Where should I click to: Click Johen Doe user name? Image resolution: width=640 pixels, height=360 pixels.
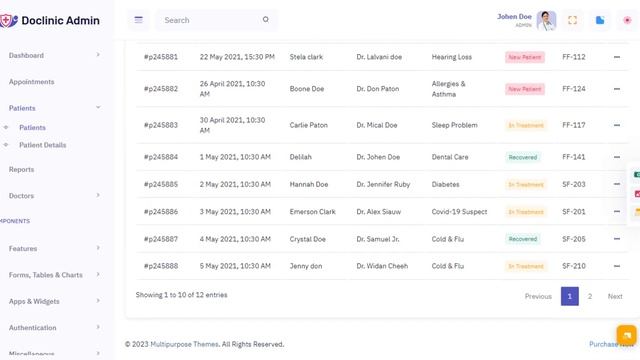click(x=514, y=17)
